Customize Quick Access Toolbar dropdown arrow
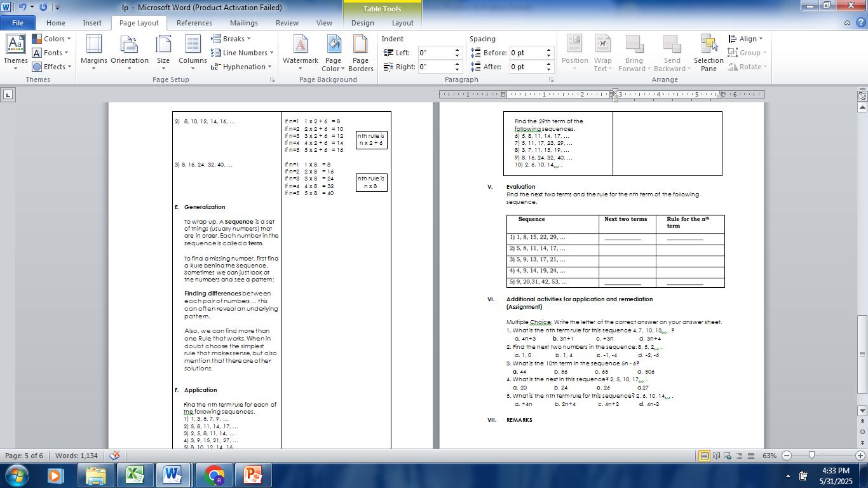The width and height of the screenshot is (868, 488). point(57,8)
